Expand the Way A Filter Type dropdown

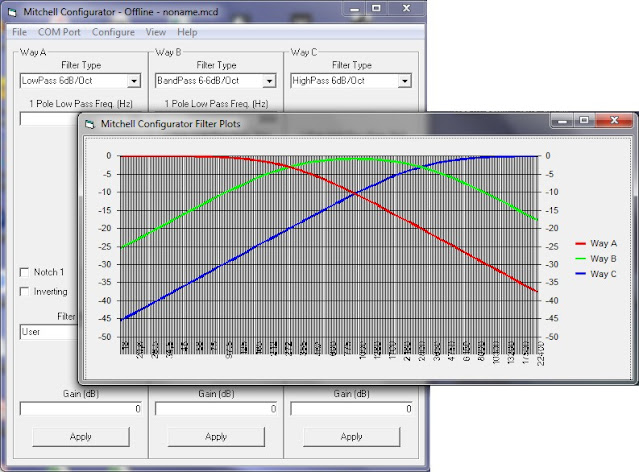click(134, 81)
